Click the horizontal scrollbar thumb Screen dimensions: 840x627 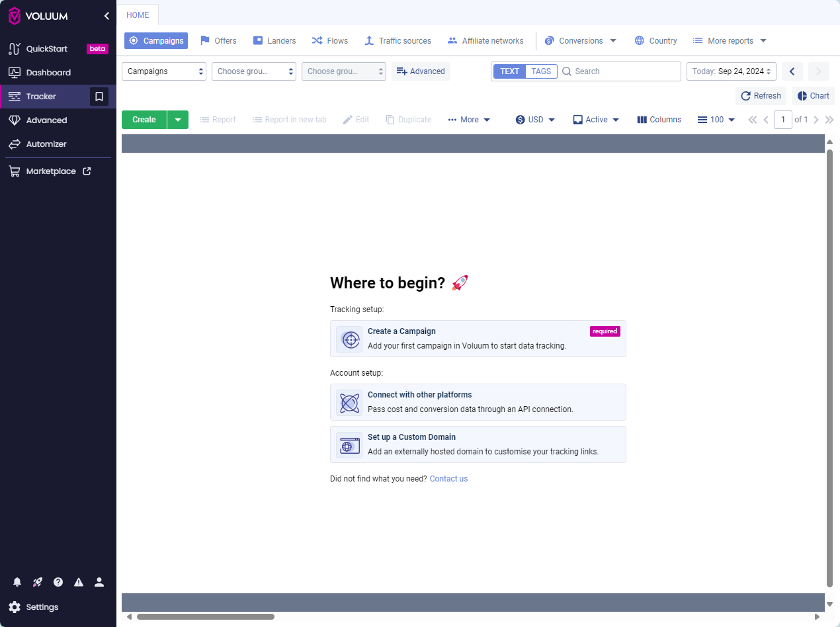point(205,617)
